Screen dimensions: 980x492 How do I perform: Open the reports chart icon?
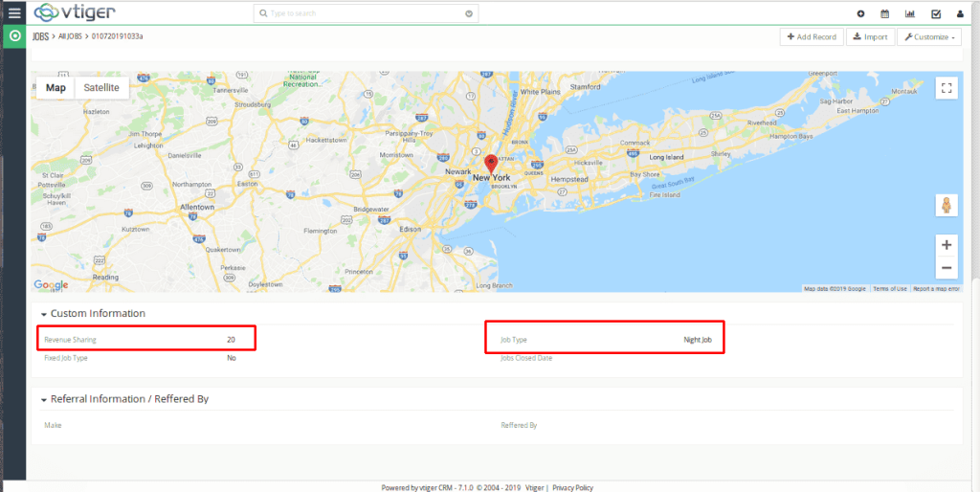point(910,13)
